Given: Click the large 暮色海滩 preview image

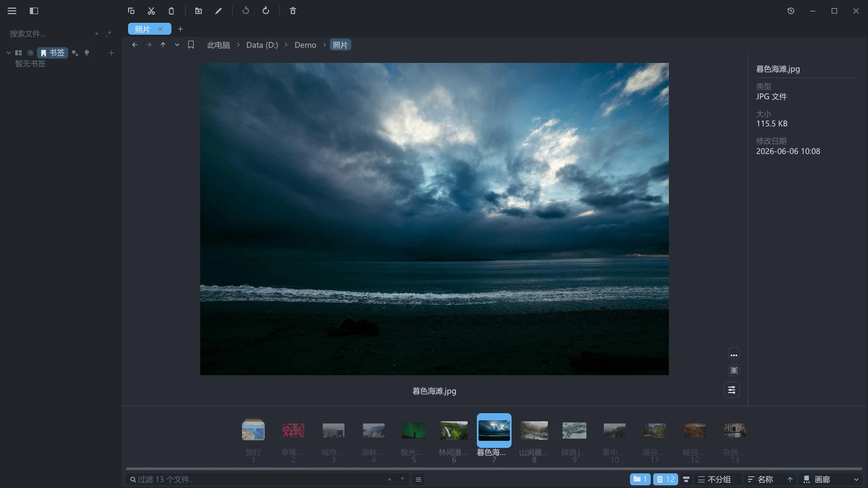Looking at the screenshot, I should [434, 219].
